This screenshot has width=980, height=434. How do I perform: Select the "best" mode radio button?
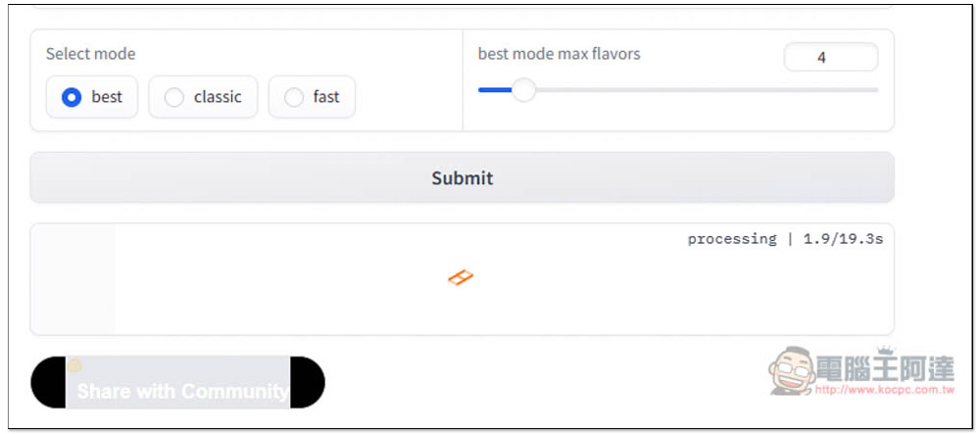click(x=92, y=97)
